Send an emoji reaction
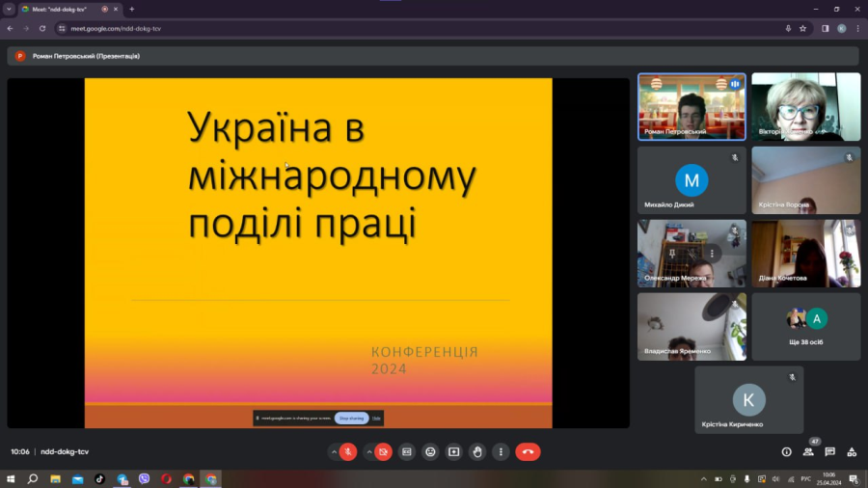This screenshot has height=488, width=868. pos(430,451)
